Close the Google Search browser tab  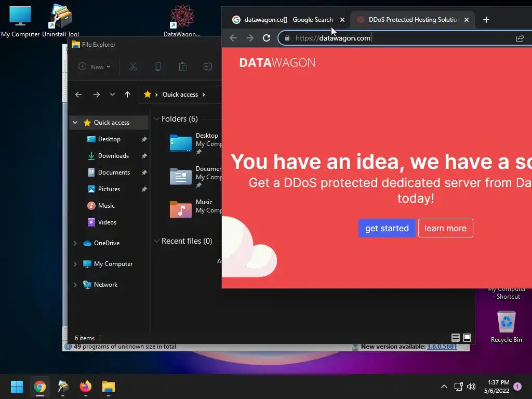tap(342, 20)
